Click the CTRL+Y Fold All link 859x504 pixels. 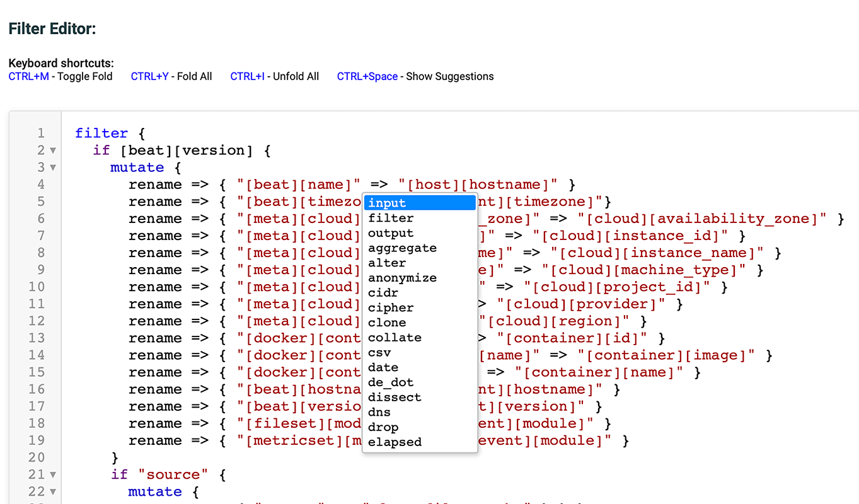tap(149, 76)
